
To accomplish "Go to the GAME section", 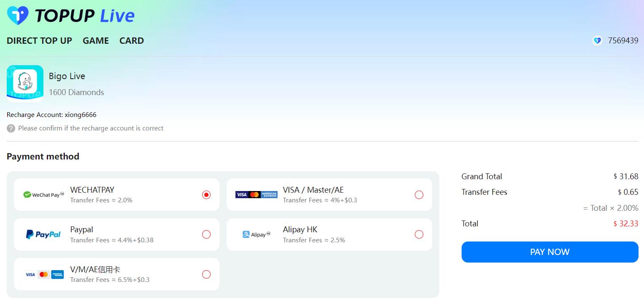I will pyautogui.click(x=96, y=41).
